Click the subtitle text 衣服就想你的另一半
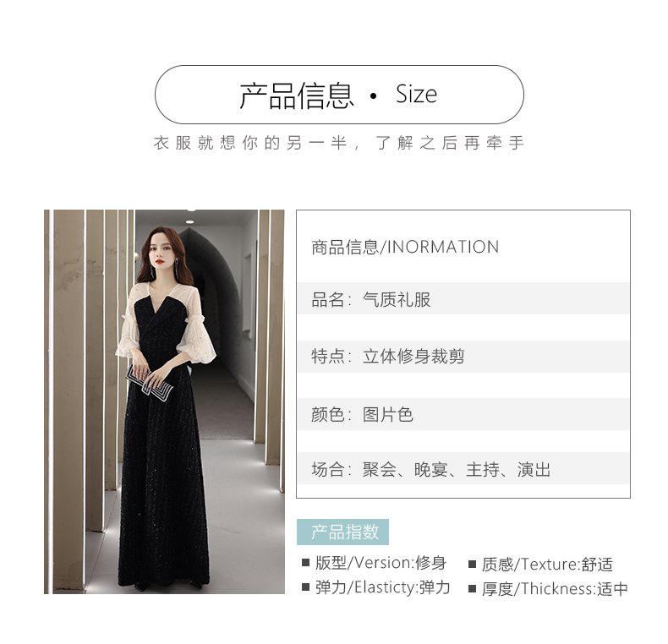 pyautogui.click(x=249, y=143)
